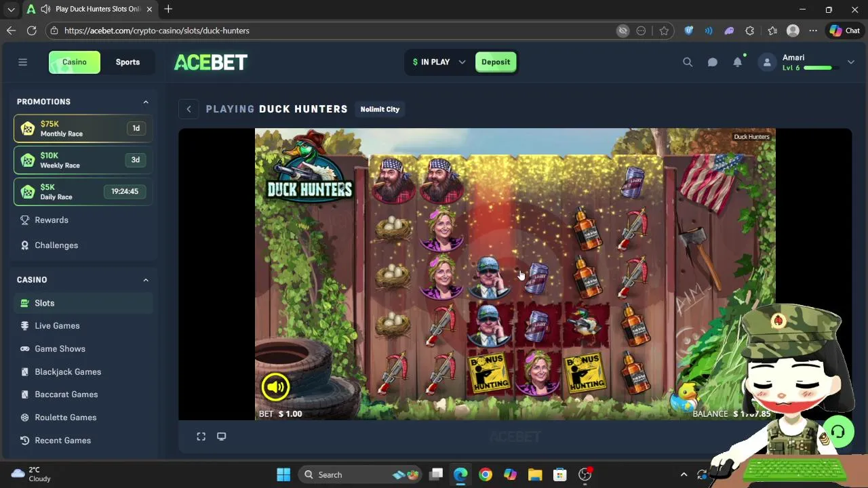This screenshot has height=488, width=868.
Task: Open Google Chrome from the taskbar
Action: [486, 475]
